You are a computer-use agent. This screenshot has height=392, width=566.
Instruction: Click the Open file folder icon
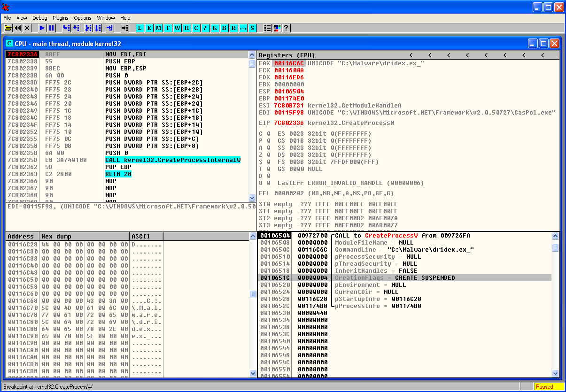8,28
